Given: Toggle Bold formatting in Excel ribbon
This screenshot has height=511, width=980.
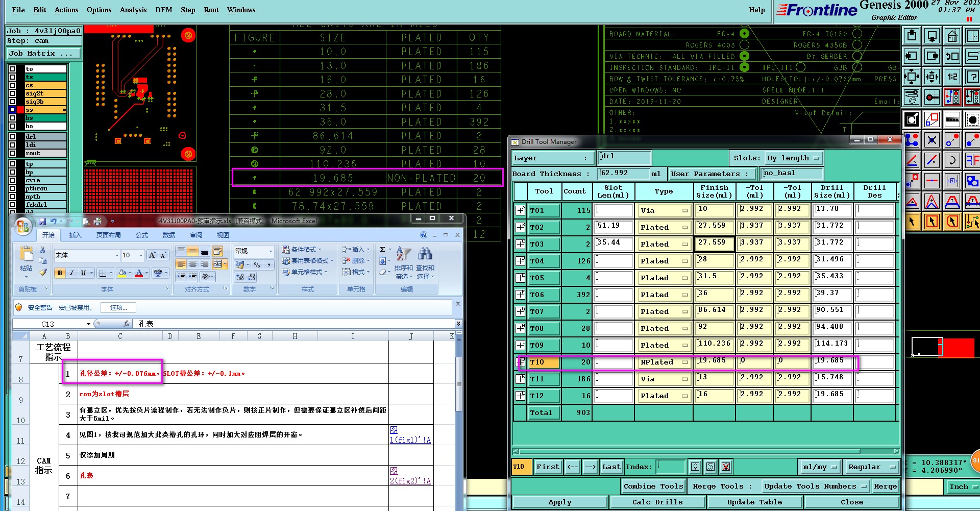Looking at the screenshot, I should click(60, 273).
